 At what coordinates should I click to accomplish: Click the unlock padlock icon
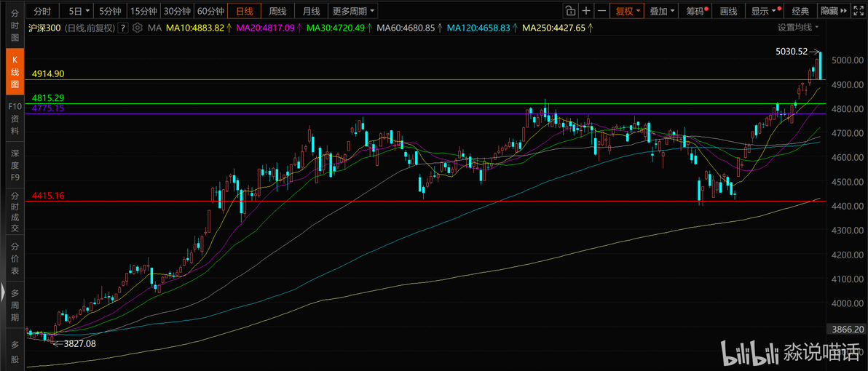(569, 11)
